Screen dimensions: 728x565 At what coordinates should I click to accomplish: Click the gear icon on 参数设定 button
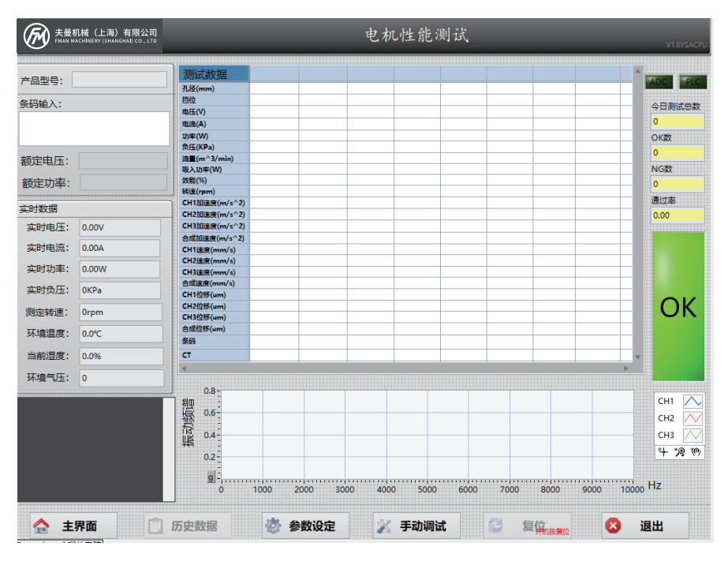[273, 526]
